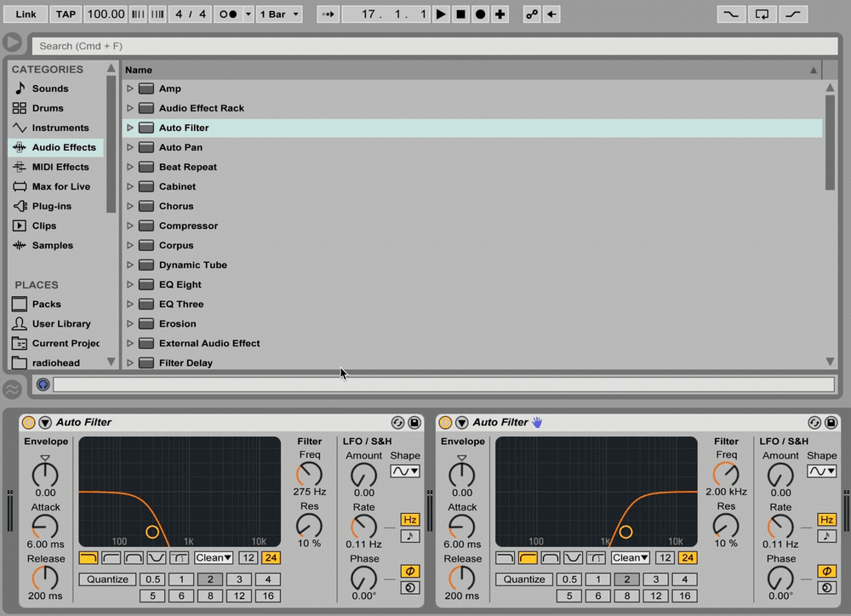
Task: Toggle the left Auto Filter device activator
Action: click(29, 422)
